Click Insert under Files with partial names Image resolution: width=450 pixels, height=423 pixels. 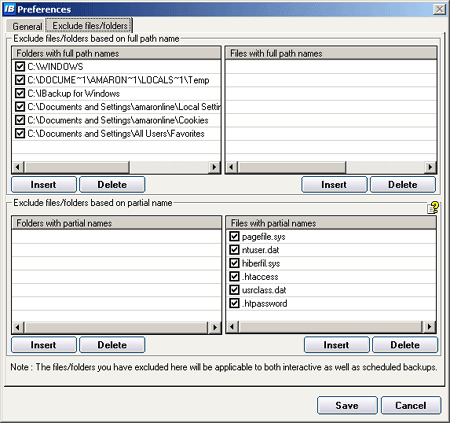pos(337,345)
